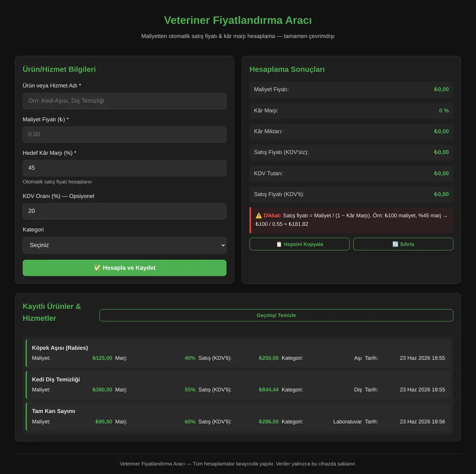Viewport: 476px width, 474px height.
Task: Select the Köpek Aşısı (Rabies) record
Action: point(238,353)
